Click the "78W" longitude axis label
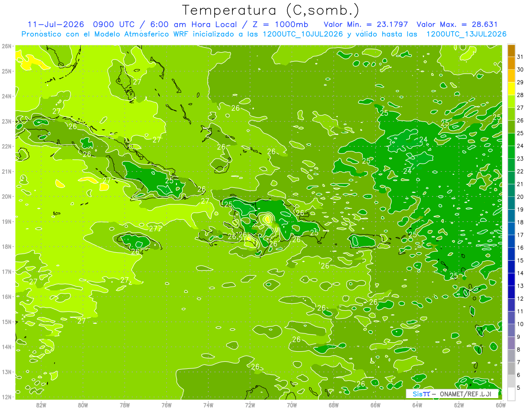Screen dimensions: 532x411 (125, 405)
